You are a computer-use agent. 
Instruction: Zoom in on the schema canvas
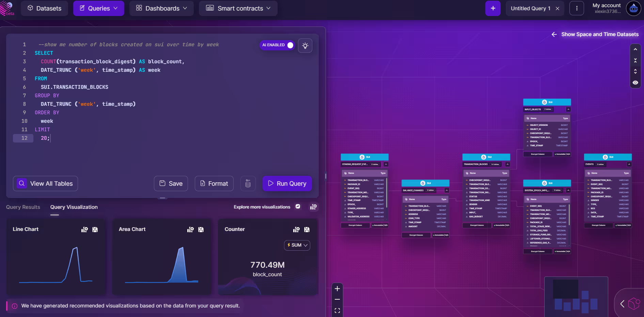(x=337, y=289)
